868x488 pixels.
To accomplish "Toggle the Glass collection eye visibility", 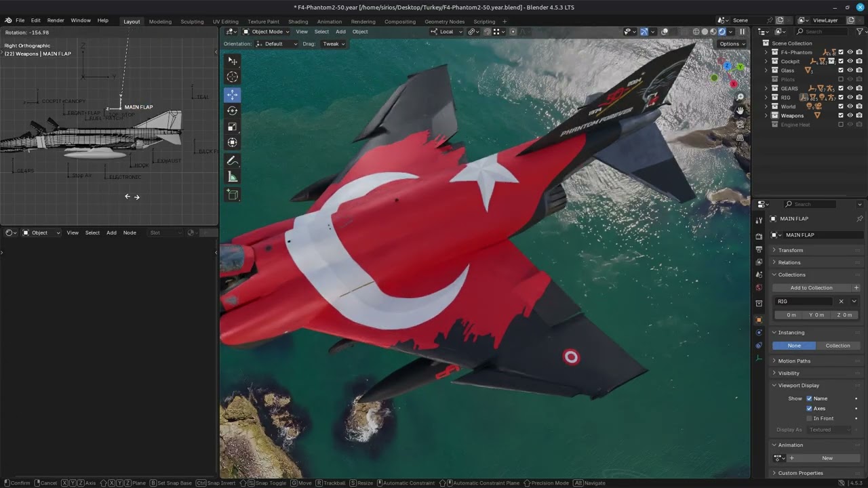I will pyautogui.click(x=850, y=70).
